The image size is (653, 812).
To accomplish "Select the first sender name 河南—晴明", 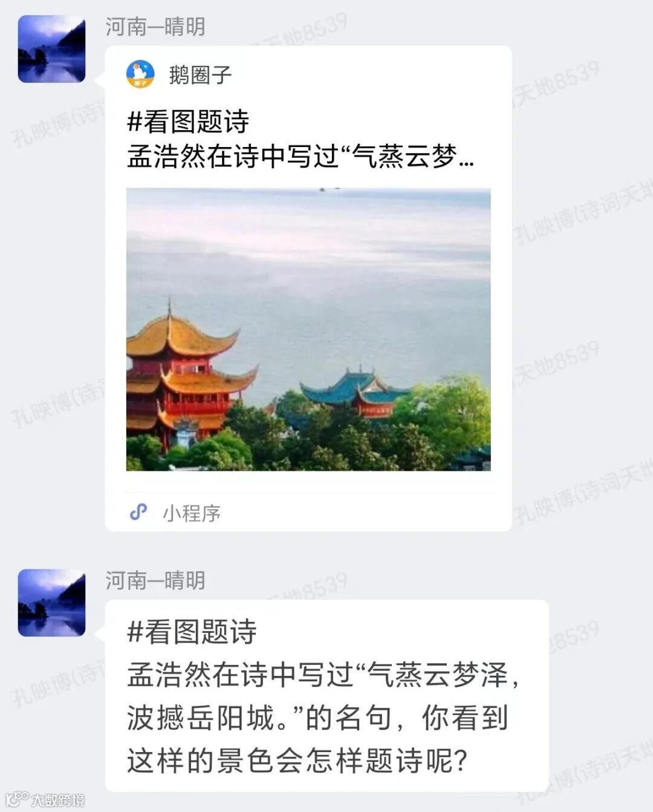I will pyautogui.click(x=155, y=27).
